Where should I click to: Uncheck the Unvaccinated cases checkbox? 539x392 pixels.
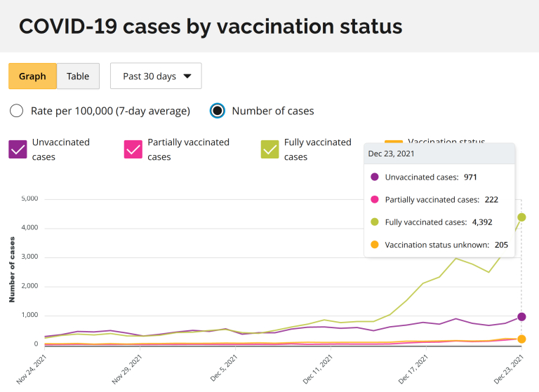(x=18, y=149)
